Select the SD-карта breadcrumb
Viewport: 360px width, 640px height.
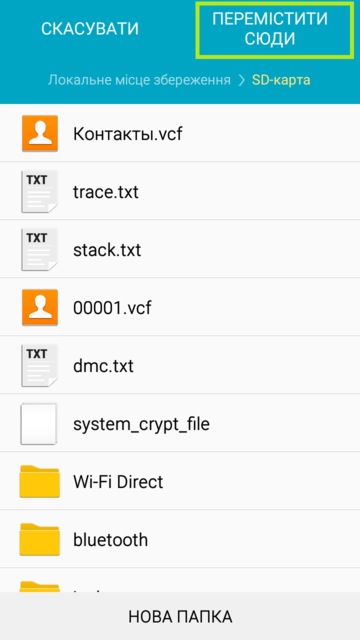click(x=281, y=80)
